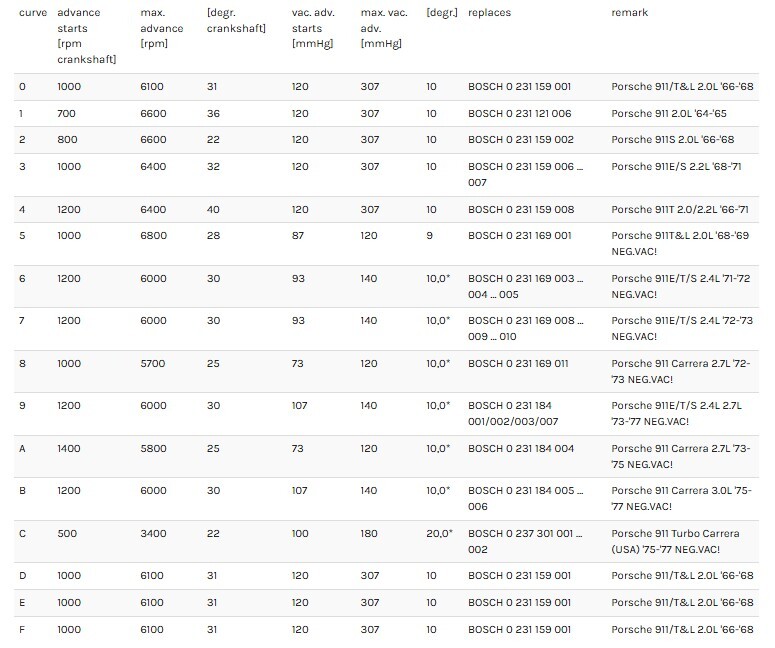
Task: Click curve letter 'E' in first column
Action: pyautogui.click(x=22, y=603)
